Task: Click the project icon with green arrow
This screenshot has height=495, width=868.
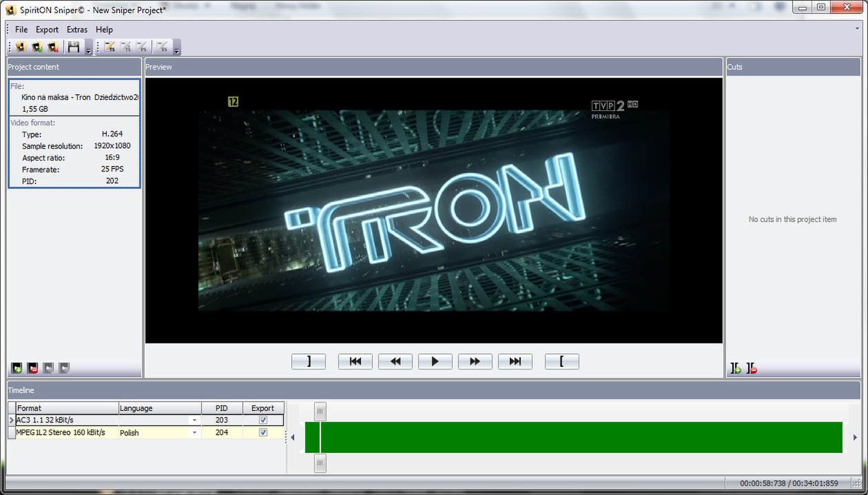Action: (x=37, y=47)
